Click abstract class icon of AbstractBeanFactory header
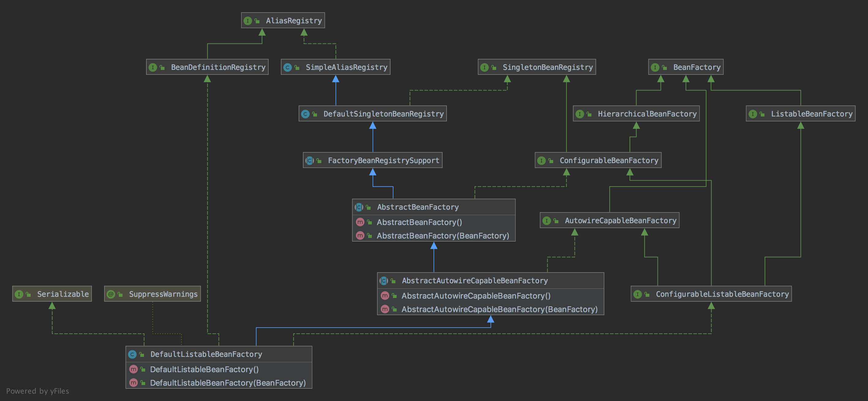This screenshot has width=868, height=401. click(359, 207)
